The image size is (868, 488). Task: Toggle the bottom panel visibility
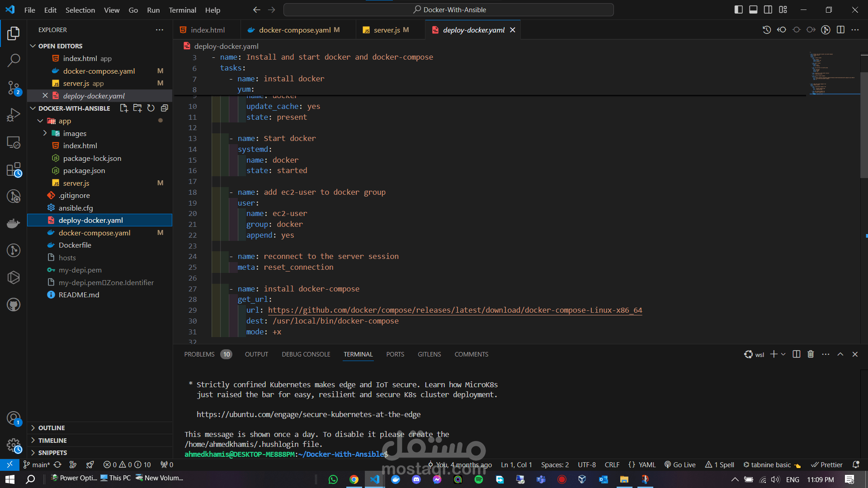click(753, 9)
